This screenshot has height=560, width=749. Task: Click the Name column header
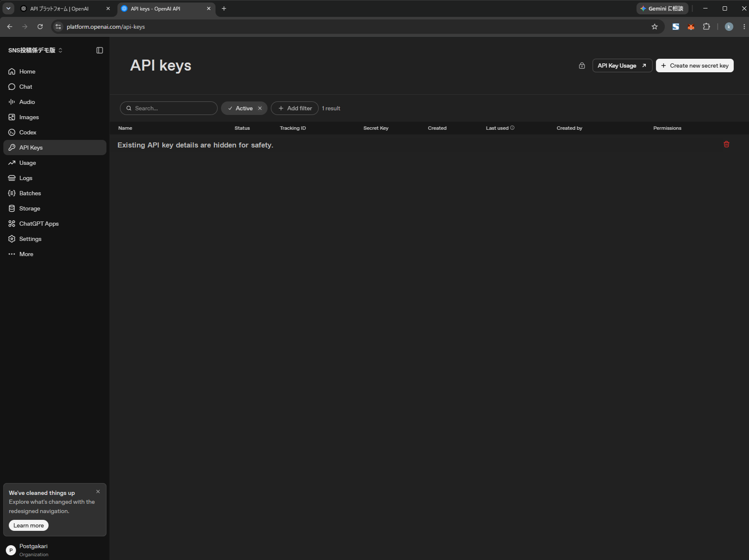click(125, 128)
